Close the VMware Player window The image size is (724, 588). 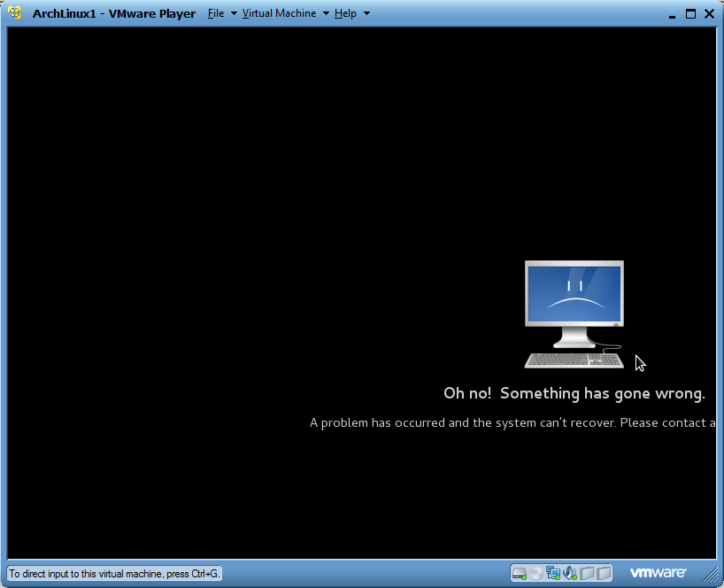click(709, 14)
